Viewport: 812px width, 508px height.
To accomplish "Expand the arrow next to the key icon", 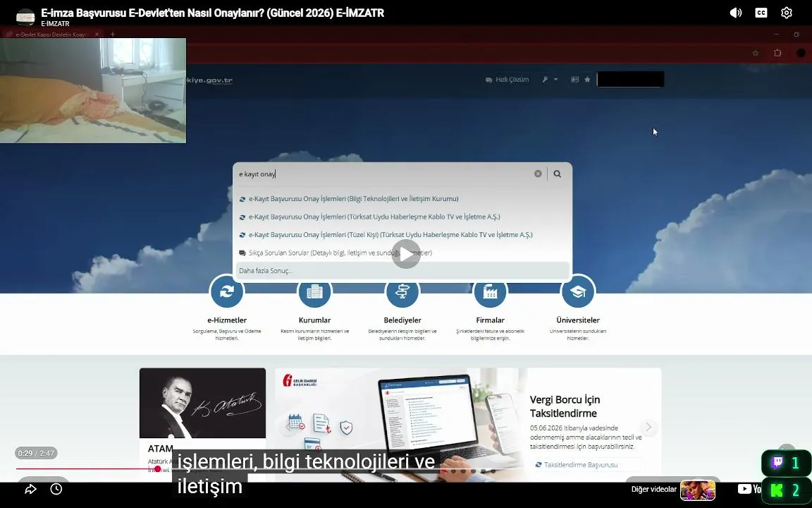I will click(555, 80).
